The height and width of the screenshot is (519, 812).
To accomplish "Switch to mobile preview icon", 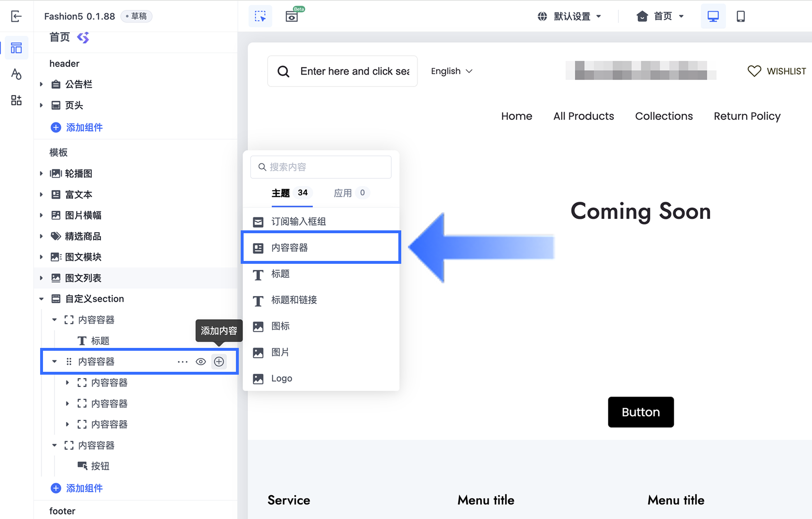I will [741, 16].
